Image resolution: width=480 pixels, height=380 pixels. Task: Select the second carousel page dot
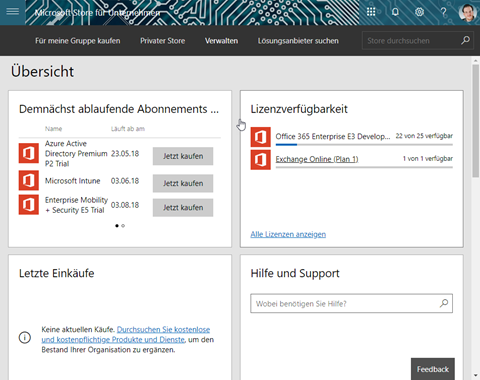[x=123, y=226]
